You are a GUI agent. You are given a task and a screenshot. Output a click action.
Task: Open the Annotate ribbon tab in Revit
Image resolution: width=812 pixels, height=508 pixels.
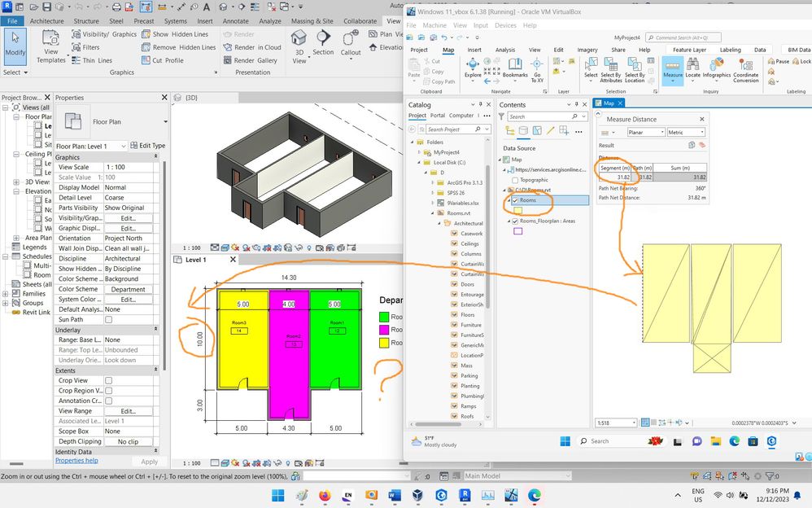[x=236, y=21]
